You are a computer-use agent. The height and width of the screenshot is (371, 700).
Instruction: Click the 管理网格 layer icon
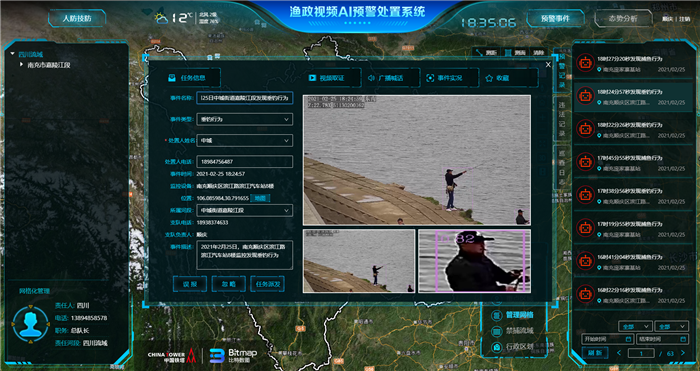[x=496, y=316]
